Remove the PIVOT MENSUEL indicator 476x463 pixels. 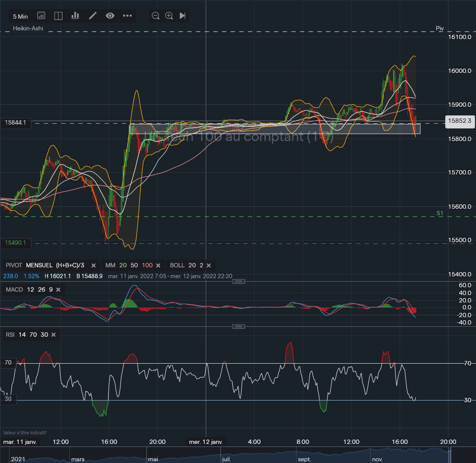coord(94,266)
